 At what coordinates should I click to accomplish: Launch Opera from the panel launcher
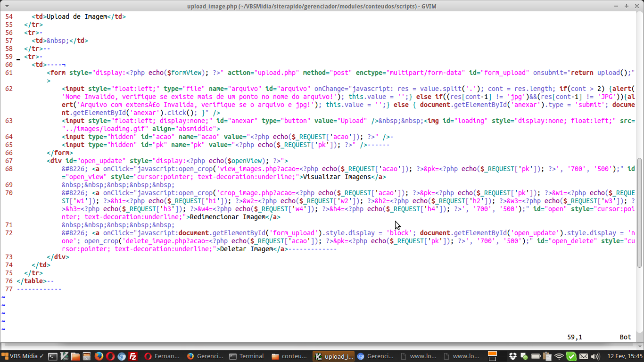coord(110,356)
